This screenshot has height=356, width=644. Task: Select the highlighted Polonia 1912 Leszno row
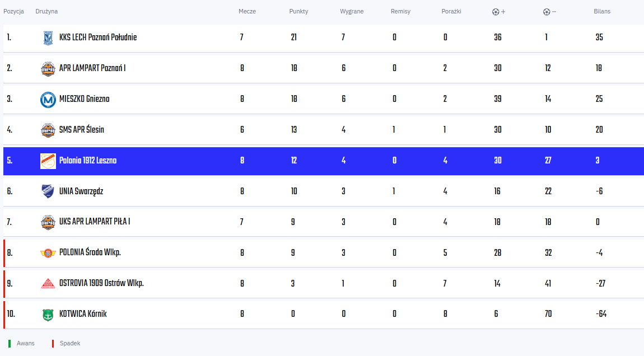point(324,161)
